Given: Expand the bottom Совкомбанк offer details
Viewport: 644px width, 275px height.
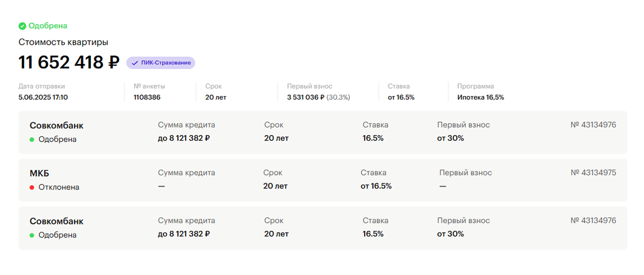Looking at the screenshot, I should point(322,227).
